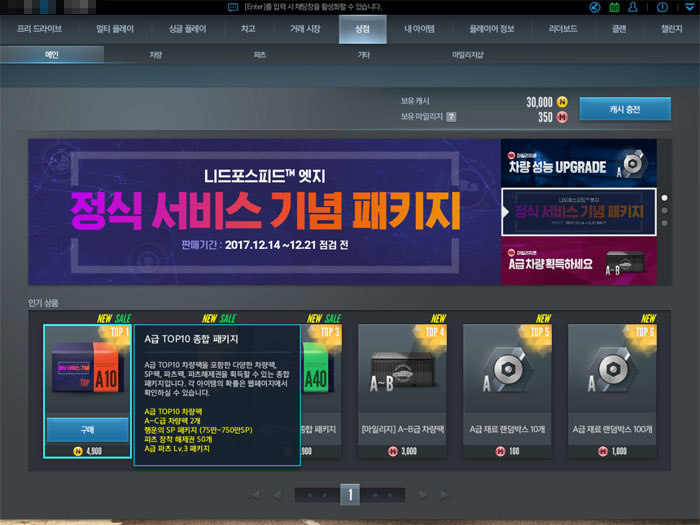
Task: Open the 차량 성능 UPGRADE banner thumbnail
Action: pyautogui.click(x=578, y=162)
